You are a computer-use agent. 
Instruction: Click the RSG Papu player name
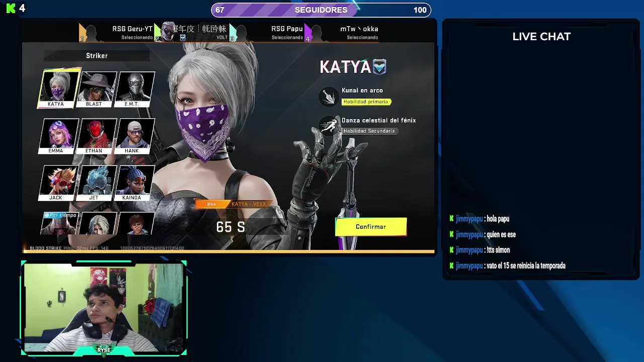[x=287, y=29]
